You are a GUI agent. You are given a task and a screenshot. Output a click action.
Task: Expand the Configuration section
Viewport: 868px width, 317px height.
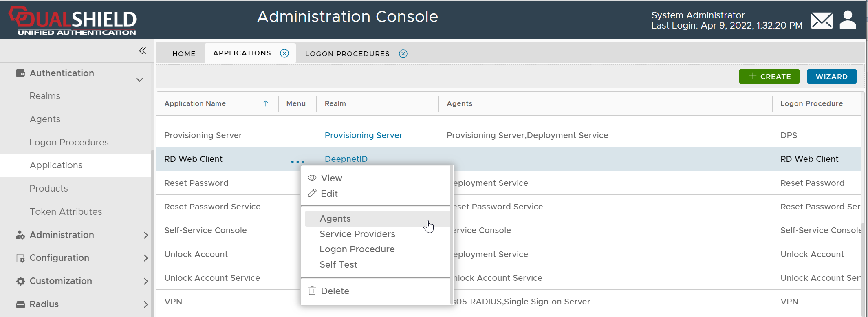(145, 258)
